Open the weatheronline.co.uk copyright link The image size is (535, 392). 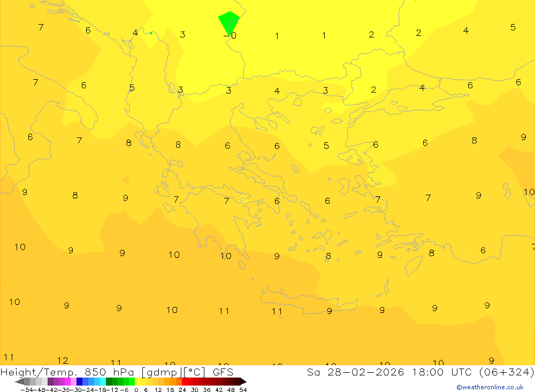(490, 387)
